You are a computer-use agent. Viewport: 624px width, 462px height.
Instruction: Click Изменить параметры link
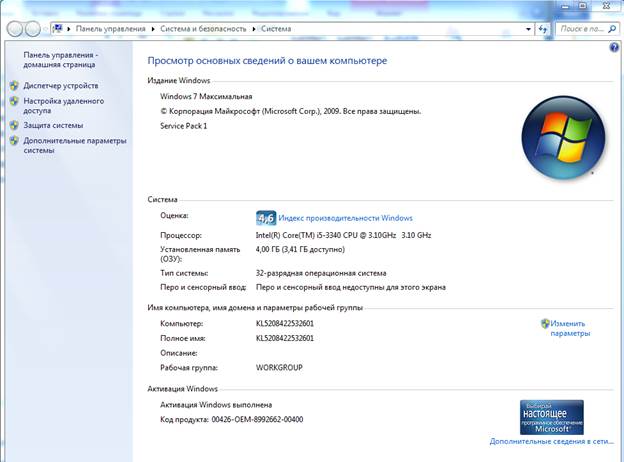570,328
